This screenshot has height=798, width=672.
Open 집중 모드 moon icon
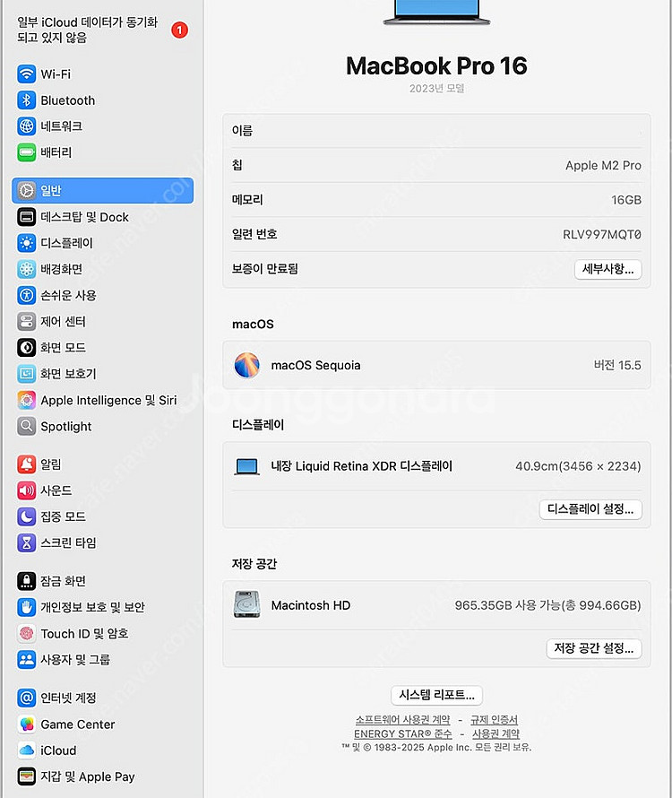(27, 516)
